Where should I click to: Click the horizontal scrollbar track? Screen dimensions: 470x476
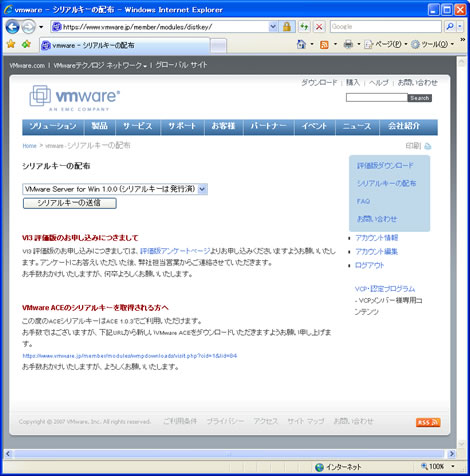click(229, 454)
